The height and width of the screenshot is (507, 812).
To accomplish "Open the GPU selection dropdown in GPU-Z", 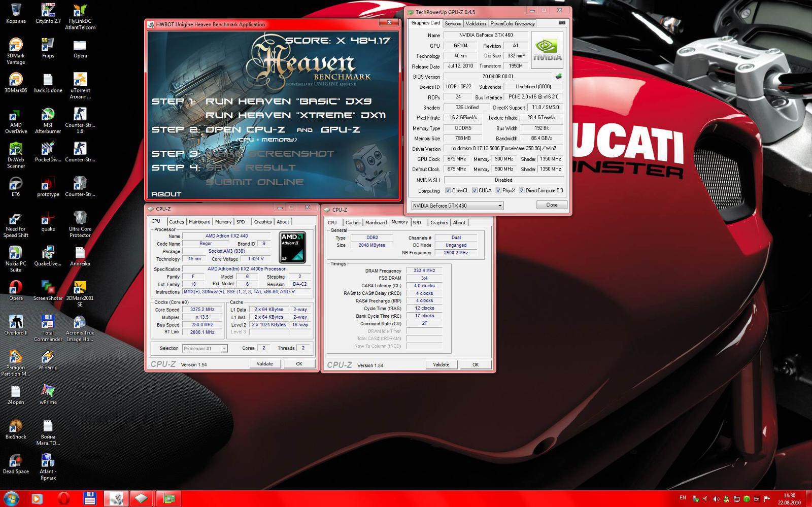I will click(457, 206).
